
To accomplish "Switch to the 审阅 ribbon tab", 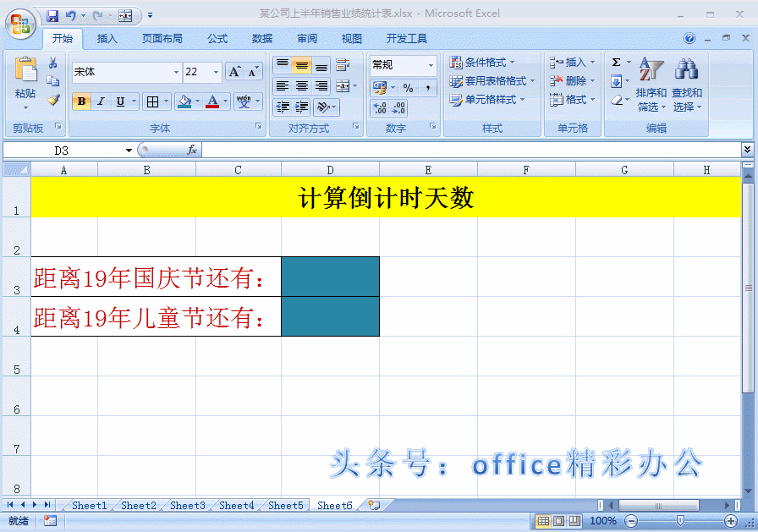I will point(307,39).
